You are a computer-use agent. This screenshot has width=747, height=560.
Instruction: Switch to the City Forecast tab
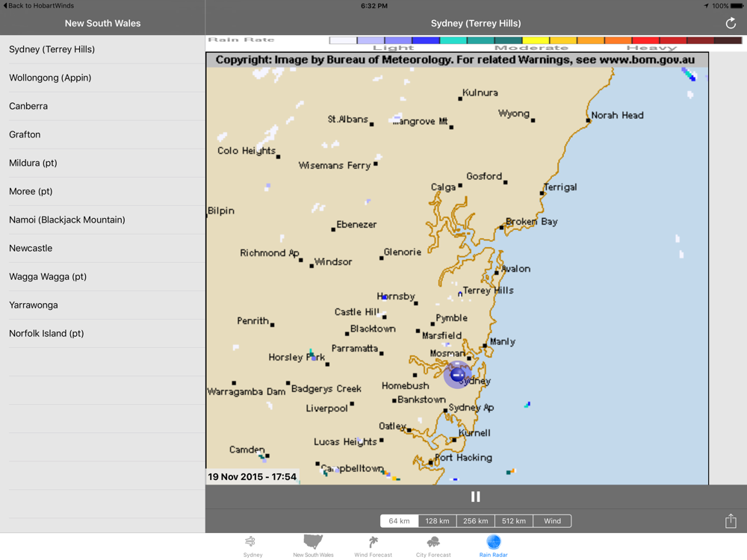433,547
